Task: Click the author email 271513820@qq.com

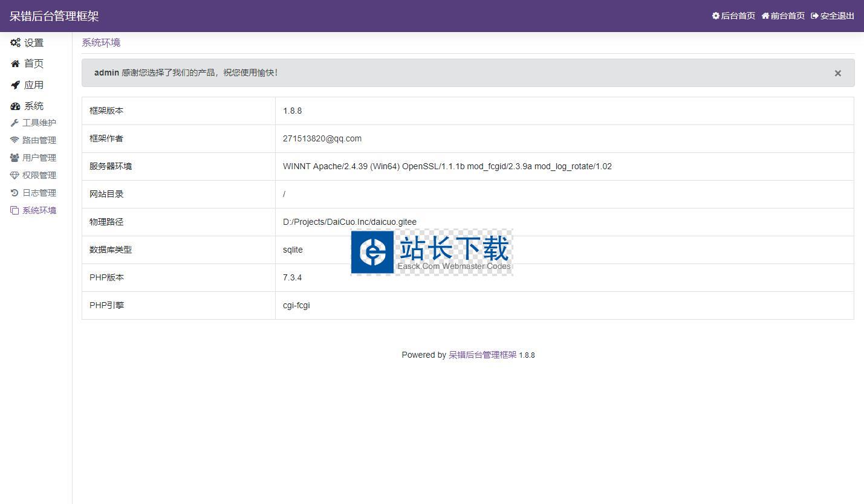Action: pos(322,138)
